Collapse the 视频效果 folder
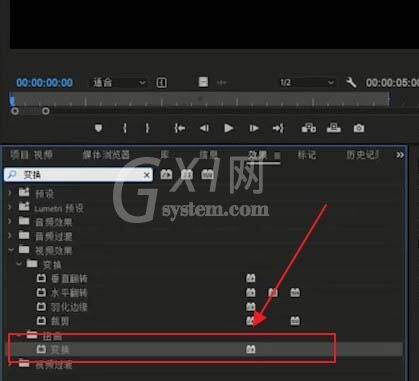The height and width of the screenshot is (381, 419). pyautogui.click(x=11, y=250)
